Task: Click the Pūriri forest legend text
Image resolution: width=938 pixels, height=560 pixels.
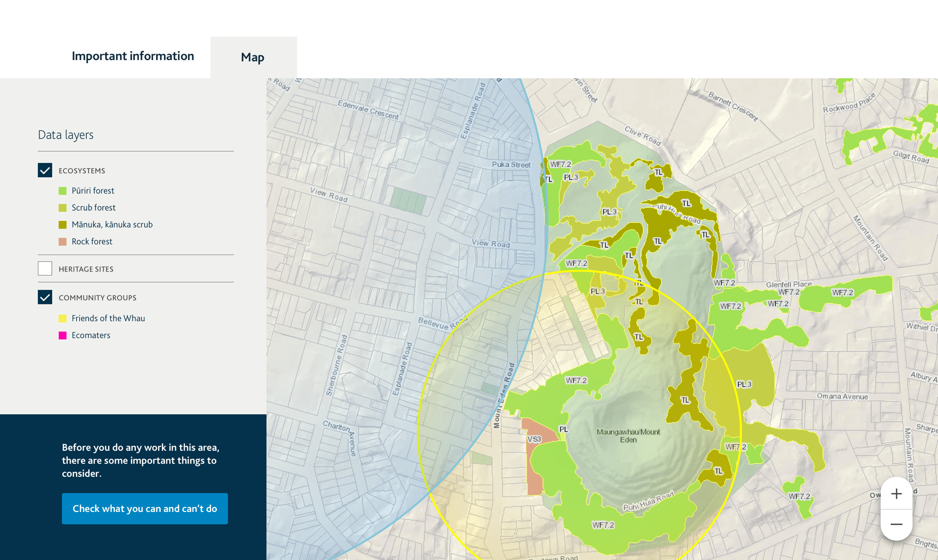Action: (93, 191)
